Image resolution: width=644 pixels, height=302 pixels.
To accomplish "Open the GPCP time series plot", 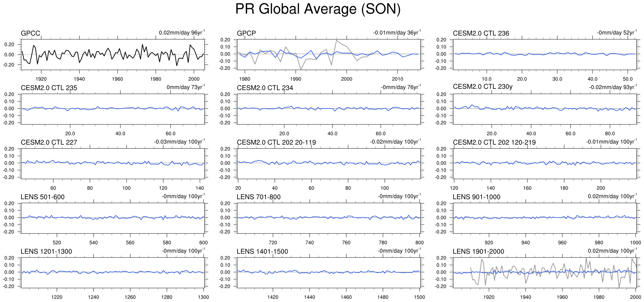I will click(x=329, y=55).
